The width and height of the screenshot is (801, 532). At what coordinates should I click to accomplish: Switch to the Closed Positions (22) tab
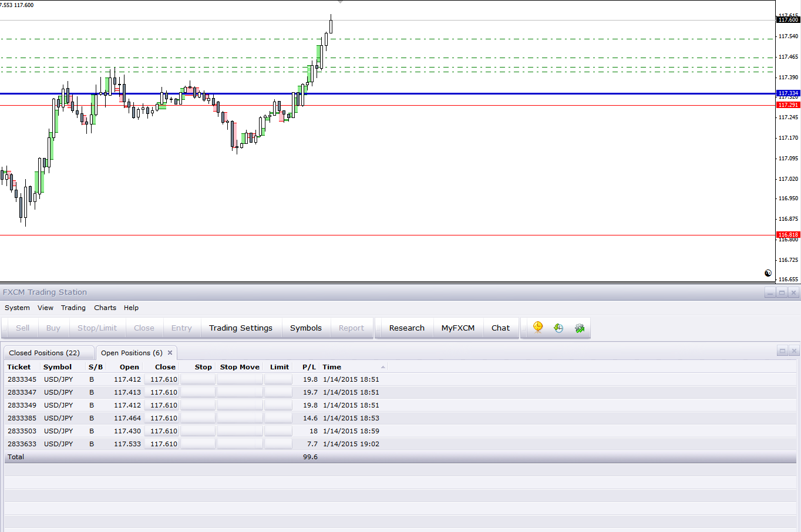(x=49, y=353)
